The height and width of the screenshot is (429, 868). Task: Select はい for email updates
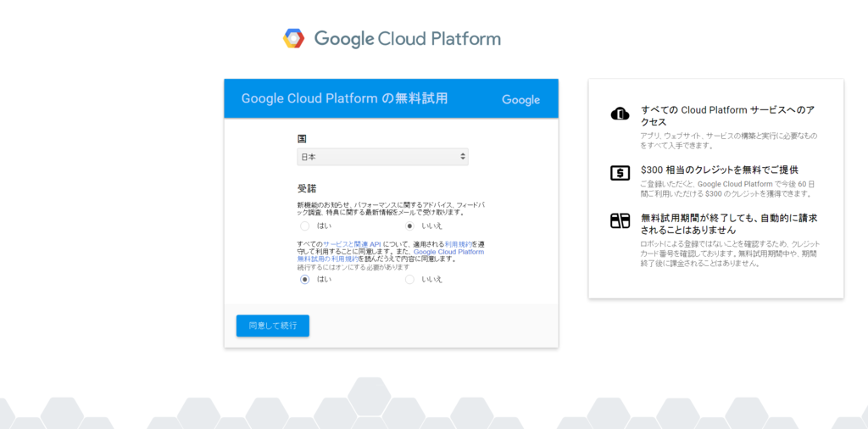[304, 226]
